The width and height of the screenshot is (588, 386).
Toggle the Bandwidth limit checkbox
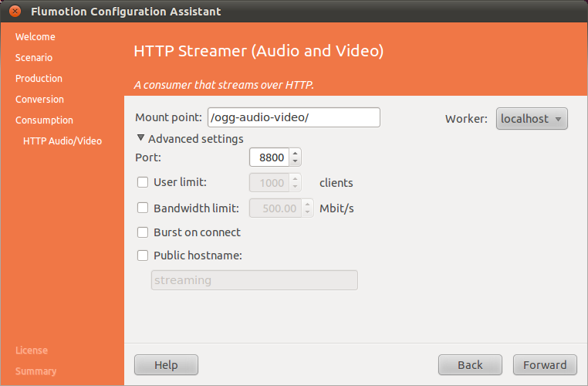(143, 208)
